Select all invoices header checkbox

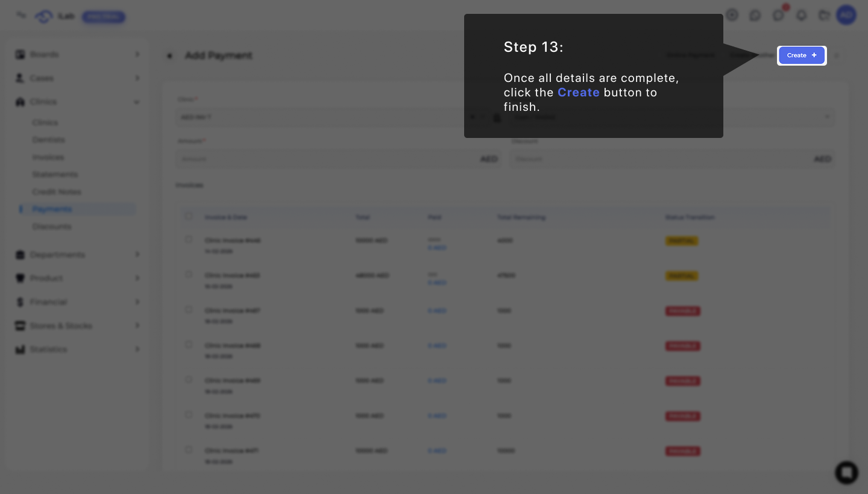point(189,216)
